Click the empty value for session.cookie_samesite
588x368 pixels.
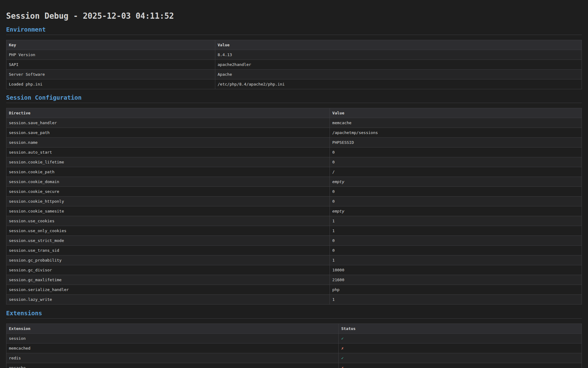click(x=338, y=211)
